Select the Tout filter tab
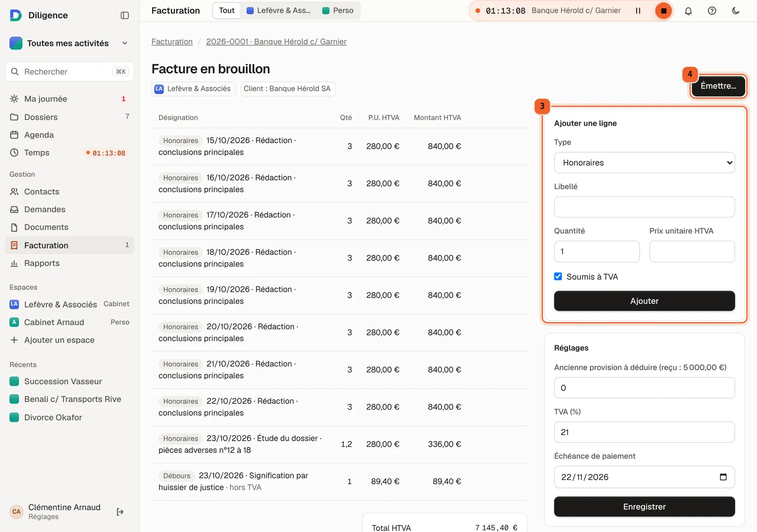The height and width of the screenshot is (532, 757). tap(227, 10)
